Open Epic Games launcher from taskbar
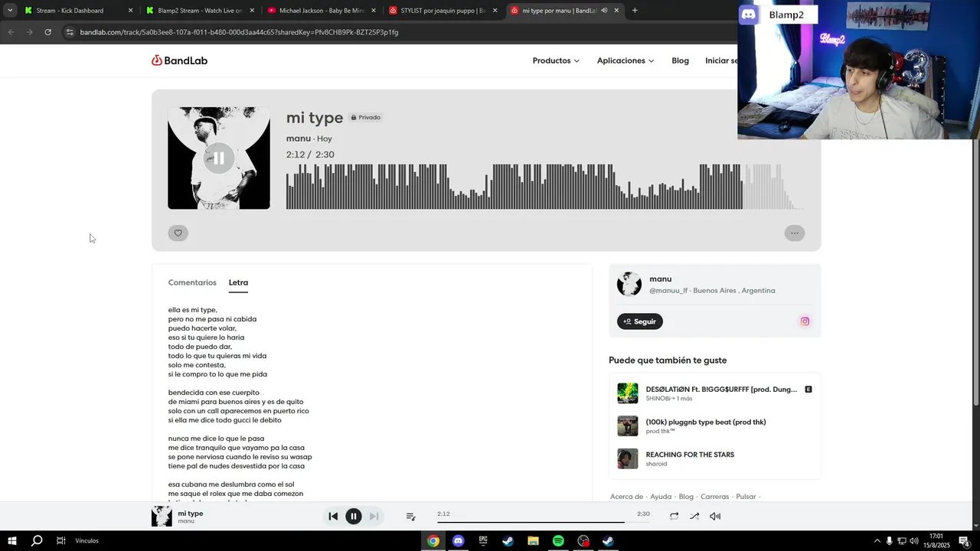This screenshot has height=551, width=980. pos(483,541)
